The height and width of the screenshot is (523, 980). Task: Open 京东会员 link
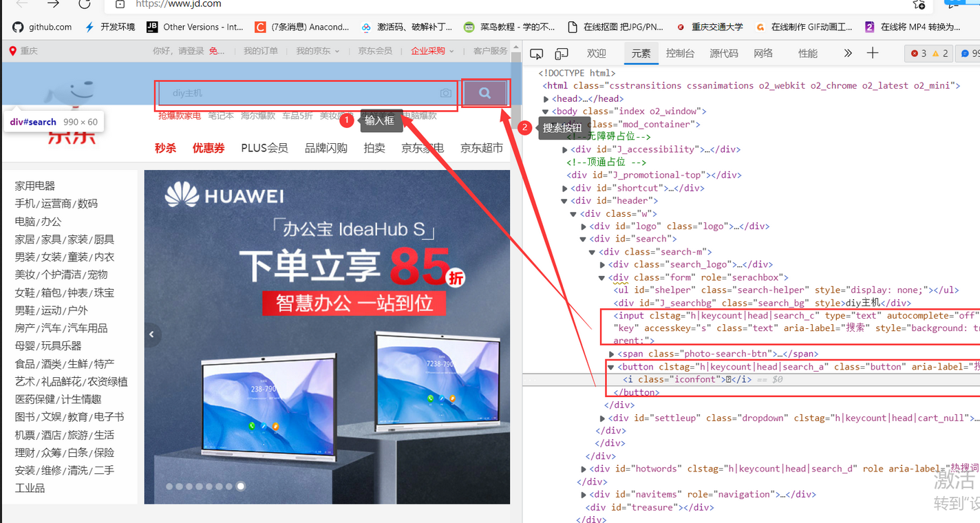[x=375, y=51]
